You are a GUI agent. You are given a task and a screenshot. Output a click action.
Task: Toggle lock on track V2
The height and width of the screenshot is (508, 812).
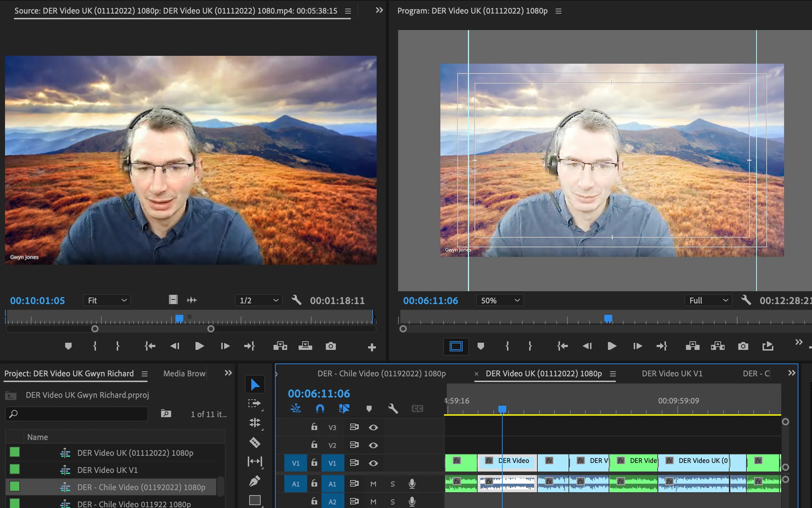click(314, 445)
